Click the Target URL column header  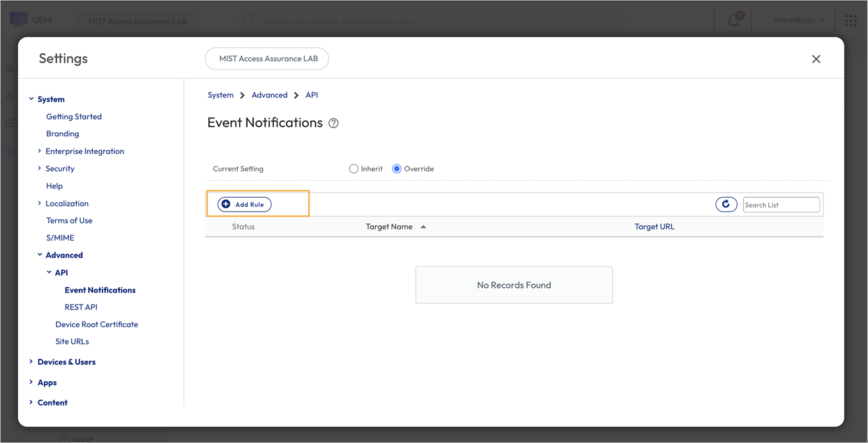coord(654,227)
